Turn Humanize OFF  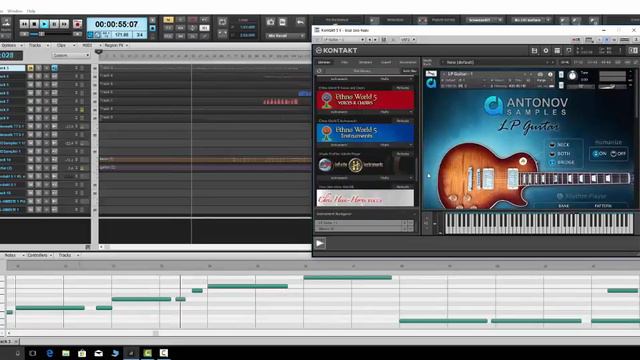[618, 153]
